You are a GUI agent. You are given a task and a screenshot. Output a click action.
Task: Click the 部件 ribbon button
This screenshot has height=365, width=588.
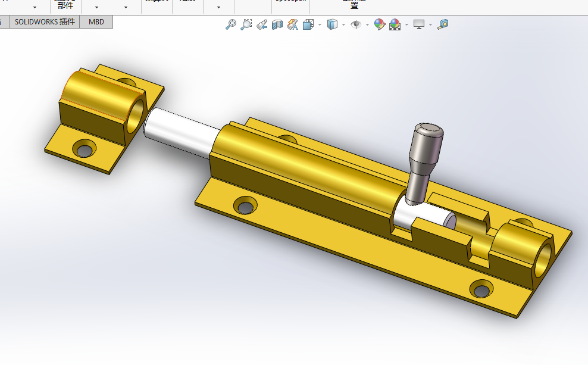point(65,5)
